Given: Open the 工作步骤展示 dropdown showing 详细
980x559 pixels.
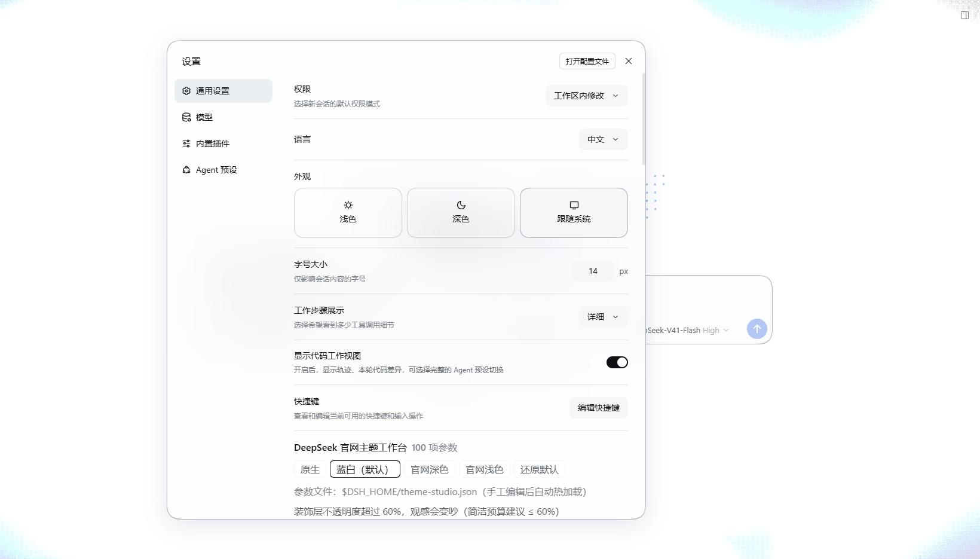Looking at the screenshot, I should [x=604, y=317].
